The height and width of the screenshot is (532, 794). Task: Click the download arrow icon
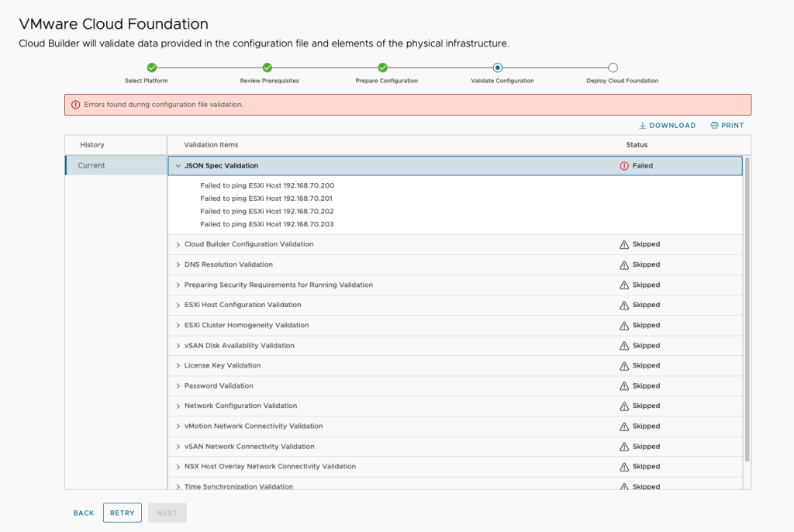pos(642,125)
